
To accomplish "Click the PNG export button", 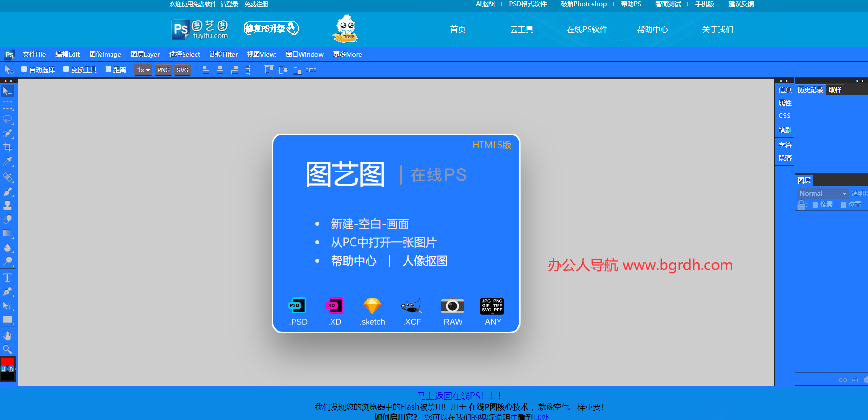I will (164, 70).
